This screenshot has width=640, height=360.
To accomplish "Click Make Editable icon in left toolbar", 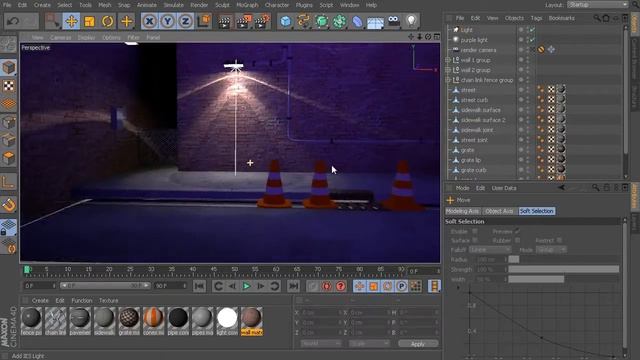I will tap(9, 44).
